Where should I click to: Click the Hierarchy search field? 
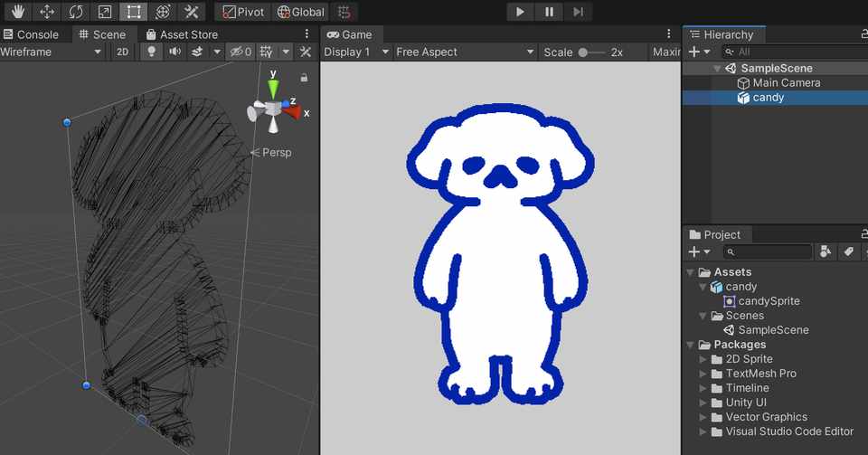tap(795, 52)
